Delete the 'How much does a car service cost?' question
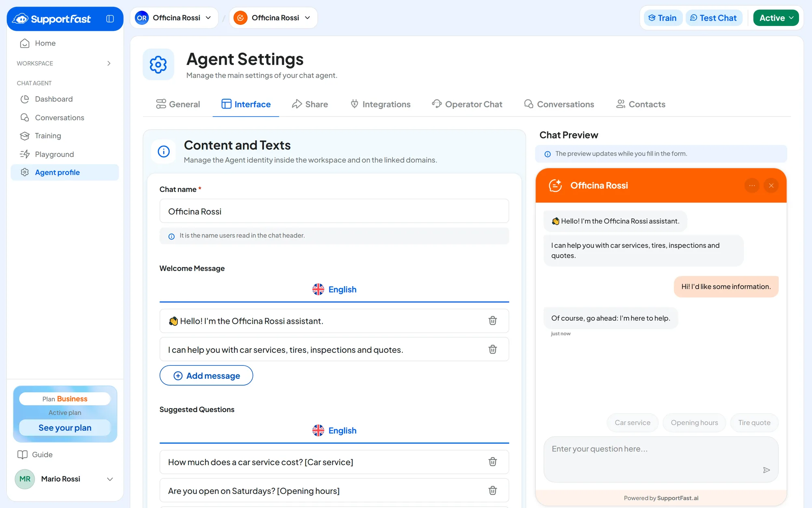The image size is (812, 508). coord(492,462)
